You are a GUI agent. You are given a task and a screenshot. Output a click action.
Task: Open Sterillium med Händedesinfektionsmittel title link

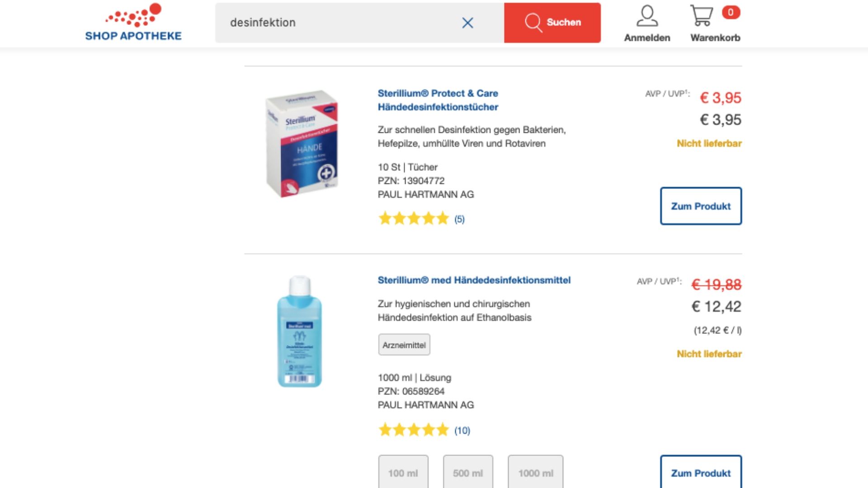(474, 280)
